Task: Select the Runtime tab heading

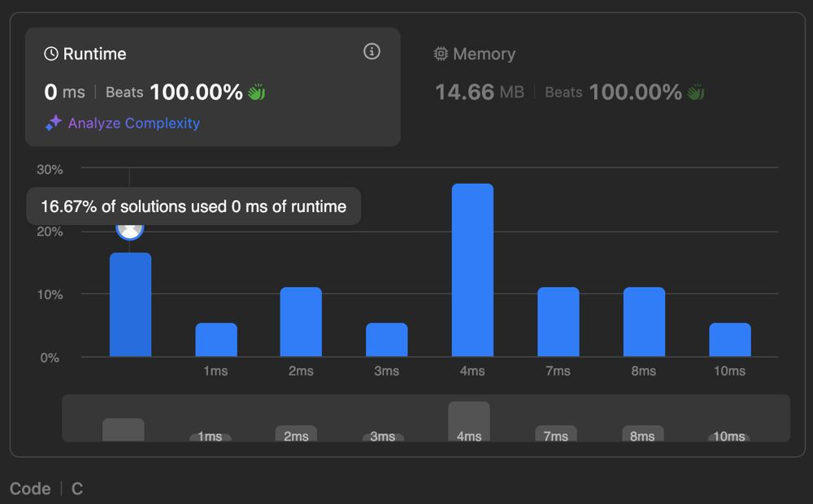Action: coord(94,54)
